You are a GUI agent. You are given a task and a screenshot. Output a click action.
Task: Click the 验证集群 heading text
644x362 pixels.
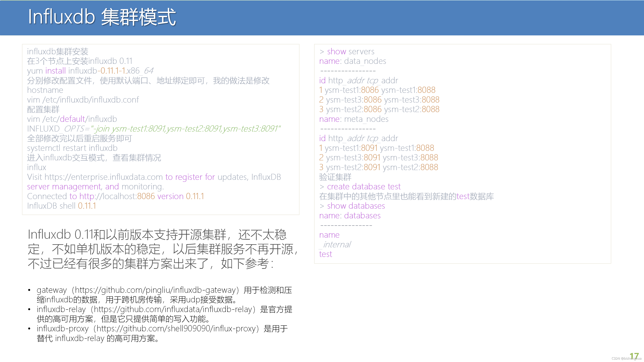pyautogui.click(x=335, y=177)
